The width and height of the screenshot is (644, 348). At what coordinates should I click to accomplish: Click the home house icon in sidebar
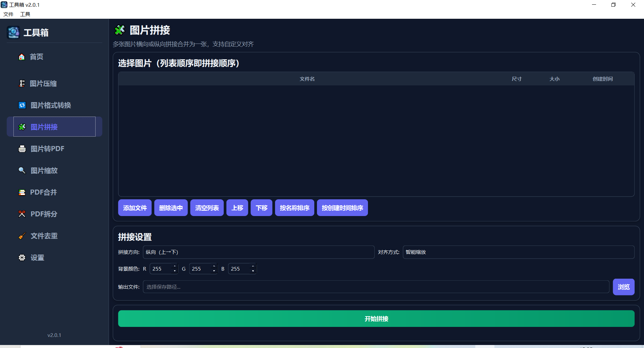[21, 57]
